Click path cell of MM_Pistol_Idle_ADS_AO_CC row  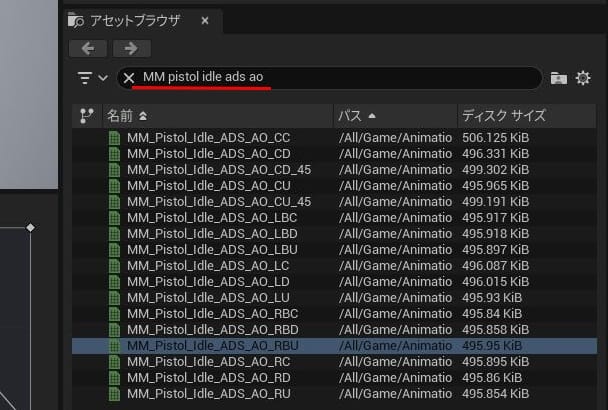396,138
